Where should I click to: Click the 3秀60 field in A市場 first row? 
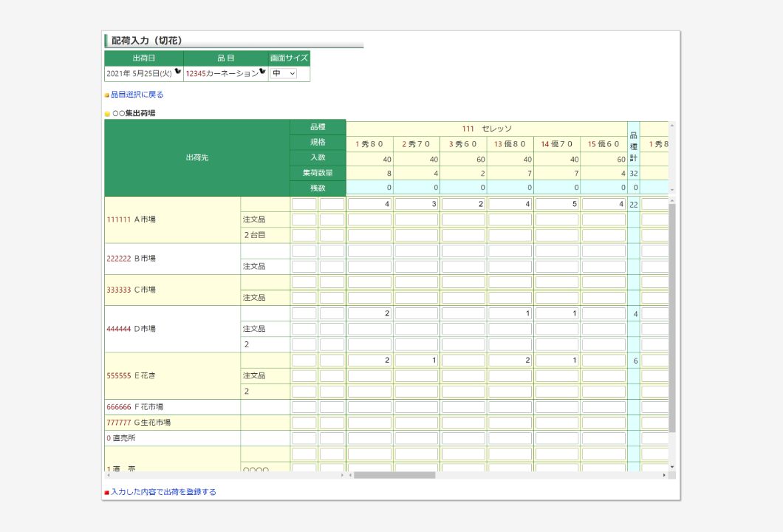coord(463,204)
